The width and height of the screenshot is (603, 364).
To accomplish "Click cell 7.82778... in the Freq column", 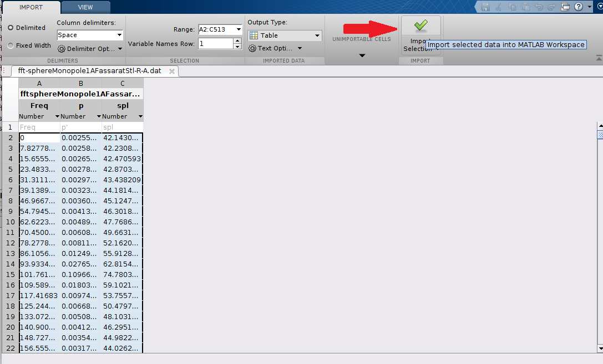I will click(x=39, y=148).
